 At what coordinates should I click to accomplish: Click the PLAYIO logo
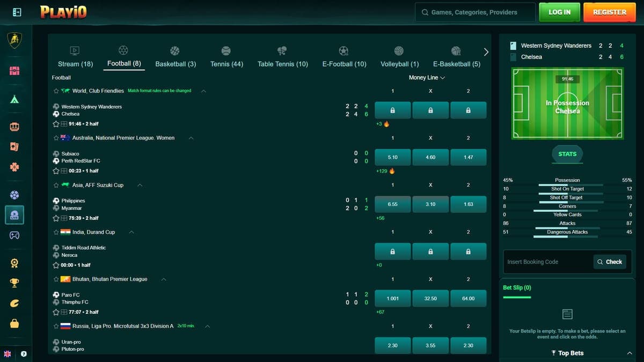tap(63, 12)
